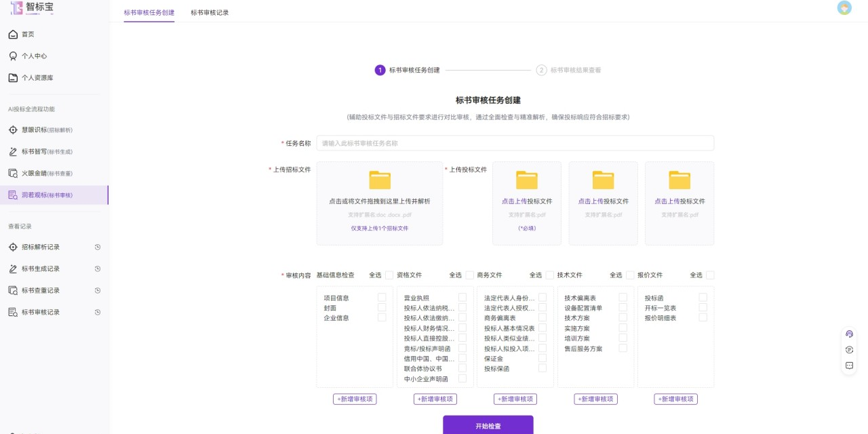Screen dimensions: 868x434
Task: Select the 标书审核任务创建 tab
Action: [149, 12]
